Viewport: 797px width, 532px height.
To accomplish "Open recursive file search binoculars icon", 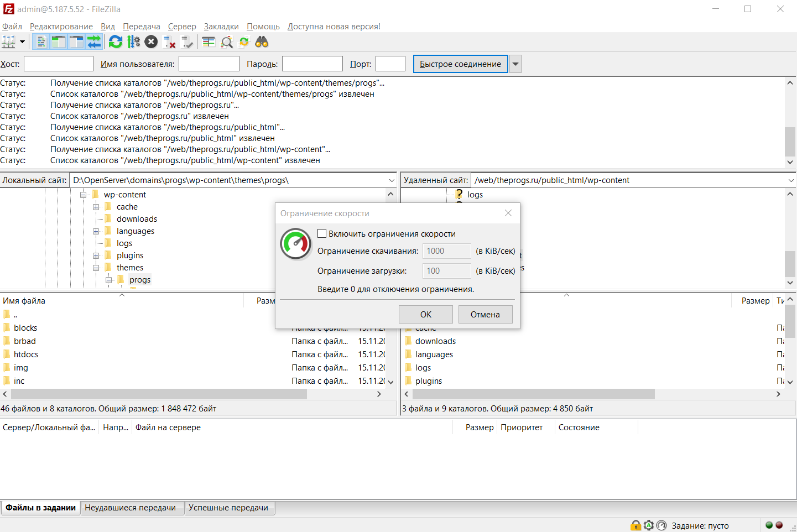I will pos(262,42).
